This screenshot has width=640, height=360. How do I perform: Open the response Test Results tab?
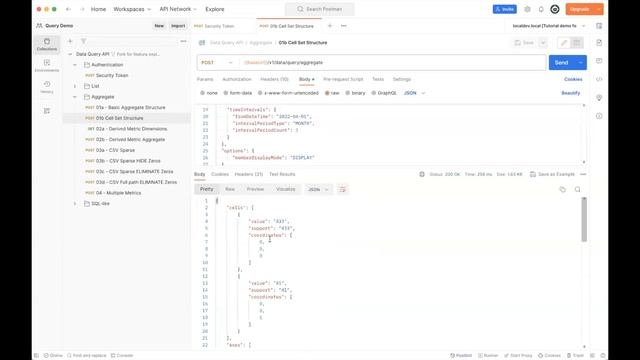click(x=282, y=174)
